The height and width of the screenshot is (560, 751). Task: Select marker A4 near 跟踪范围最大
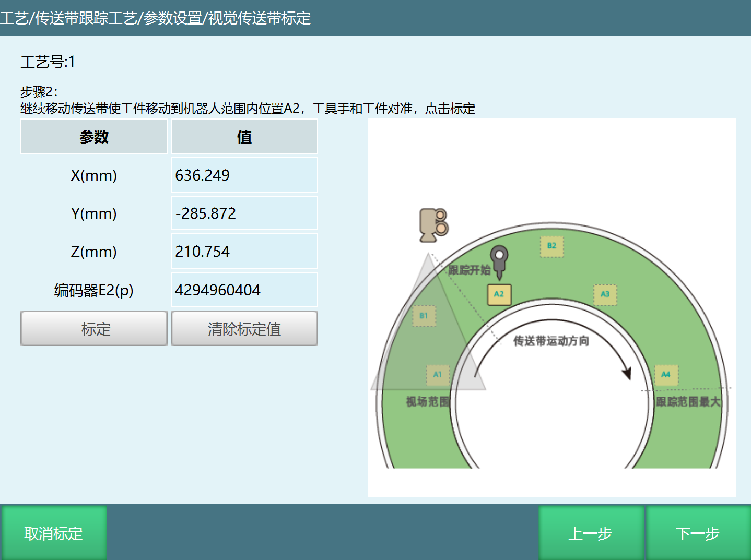point(665,374)
